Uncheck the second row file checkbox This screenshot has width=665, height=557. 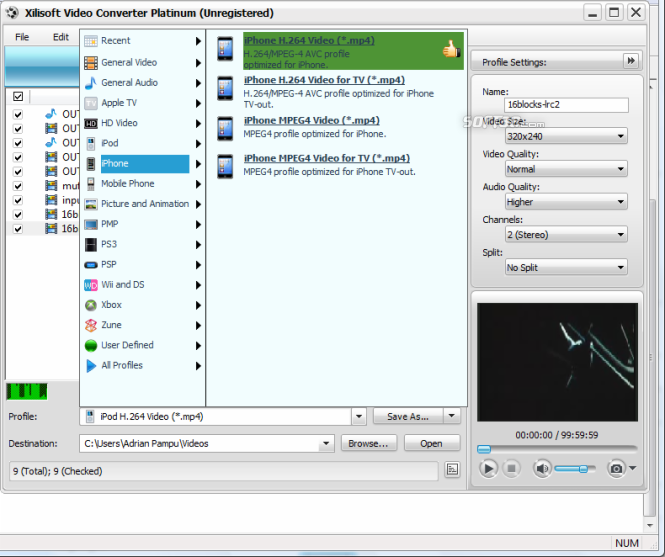[x=18, y=129]
